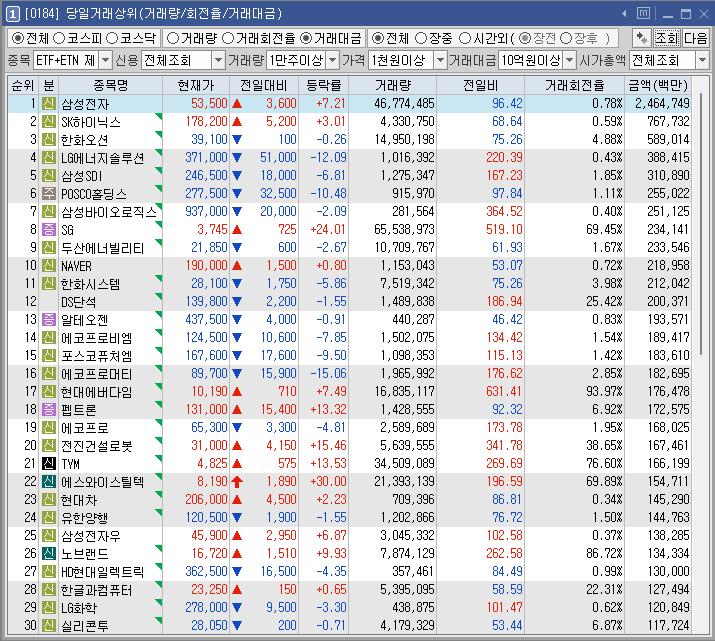Click the 신 badge in 삼성SDI row
Viewport: 715px width, 641px height.
[49, 176]
